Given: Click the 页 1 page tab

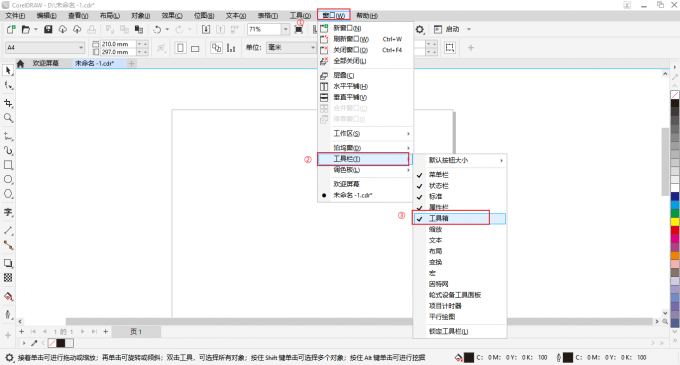Looking at the screenshot, I should coord(136,332).
